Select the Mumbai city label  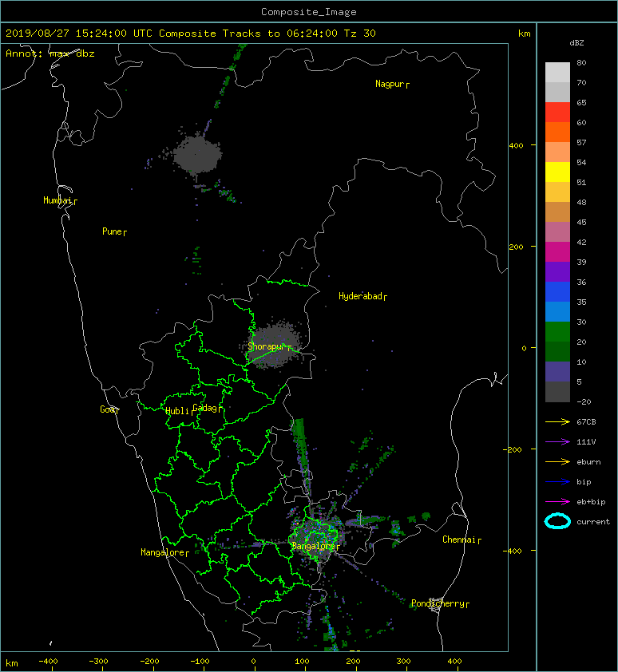coord(57,200)
